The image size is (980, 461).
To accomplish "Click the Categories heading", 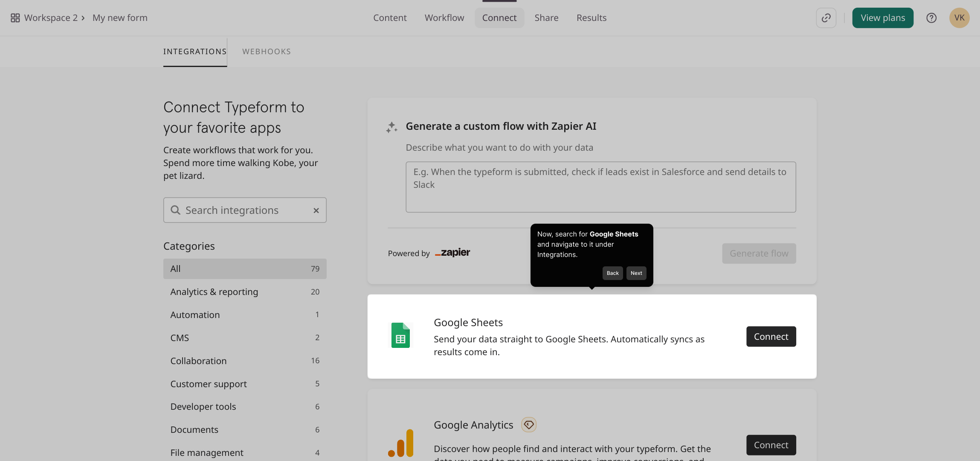I will pos(189,246).
